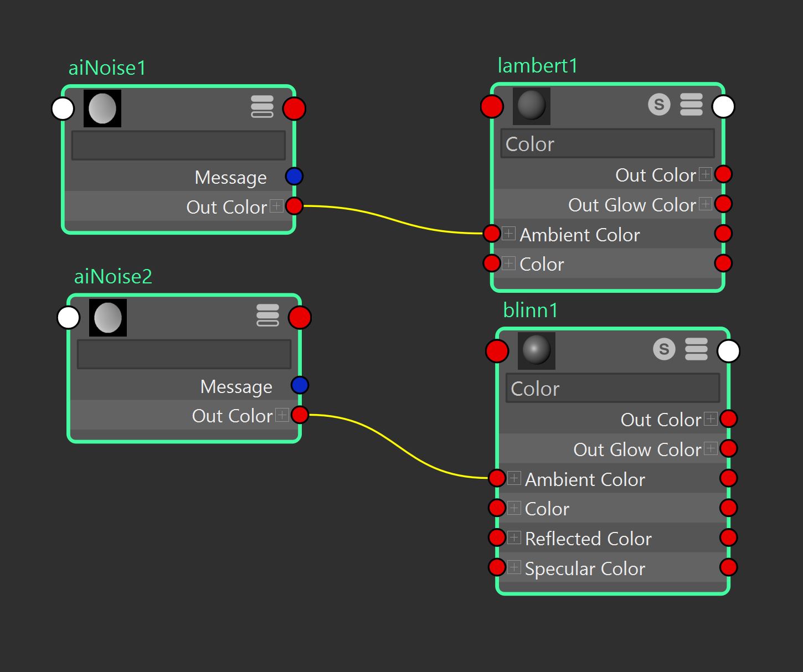Click aiNoise1 swatch thumbnail

pyautogui.click(x=102, y=109)
